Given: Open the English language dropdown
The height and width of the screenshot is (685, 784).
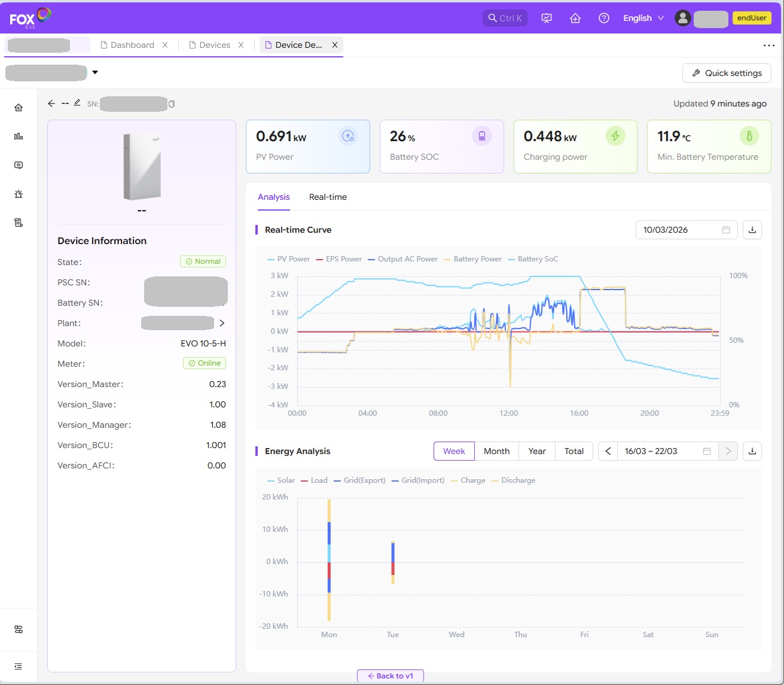Looking at the screenshot, I should 643,18.
